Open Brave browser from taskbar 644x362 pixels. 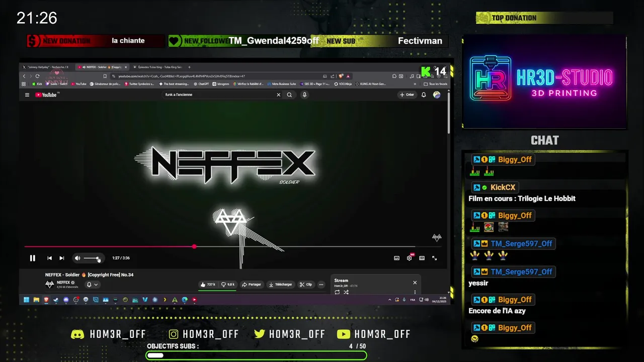point(46,300)
